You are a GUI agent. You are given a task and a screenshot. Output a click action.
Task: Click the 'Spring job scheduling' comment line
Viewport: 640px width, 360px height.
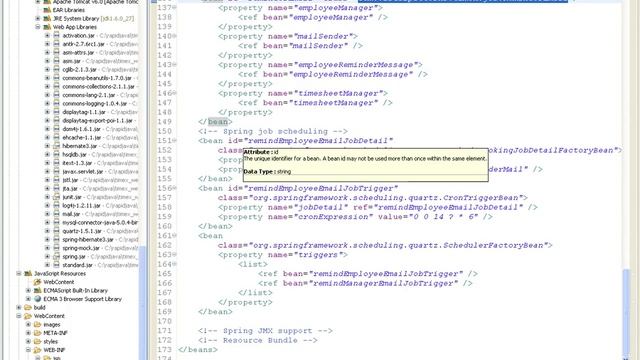coord(273,131)
